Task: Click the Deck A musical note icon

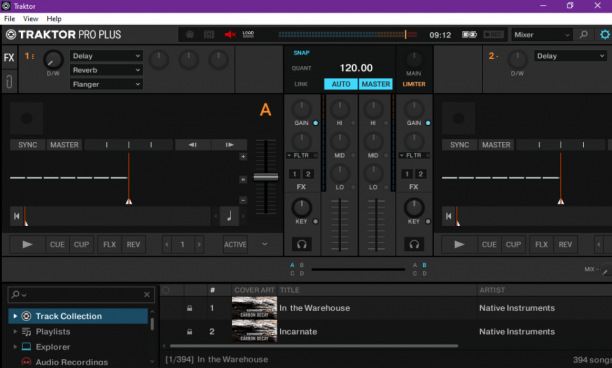Action: click(229, 216)
